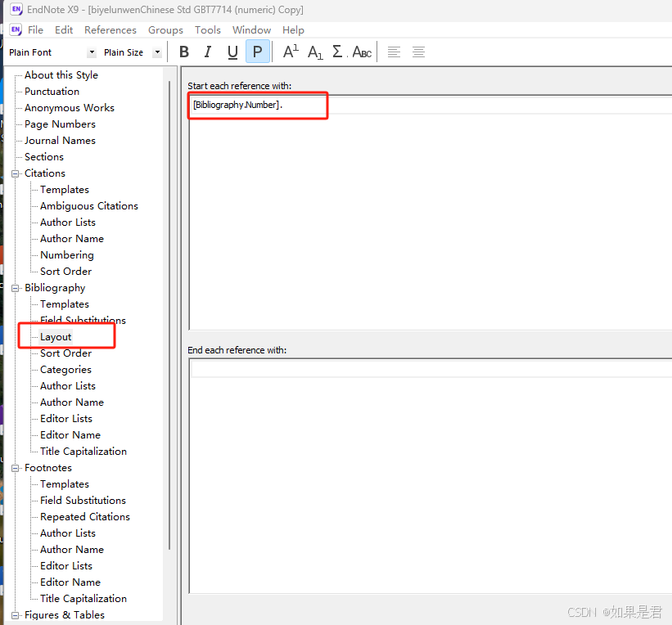Screen dimensions: 672x625
Task: Select Journal Names item
Action: 60,141
